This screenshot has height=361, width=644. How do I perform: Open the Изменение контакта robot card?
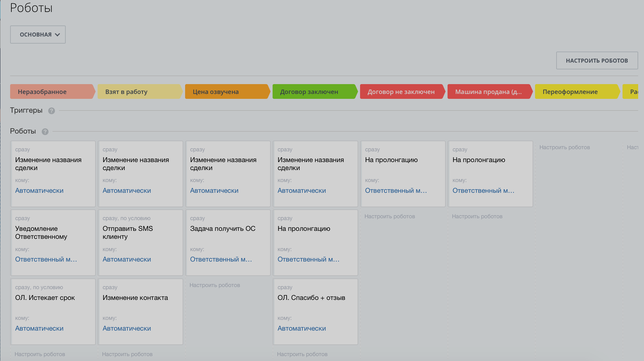tap(135, 298)
